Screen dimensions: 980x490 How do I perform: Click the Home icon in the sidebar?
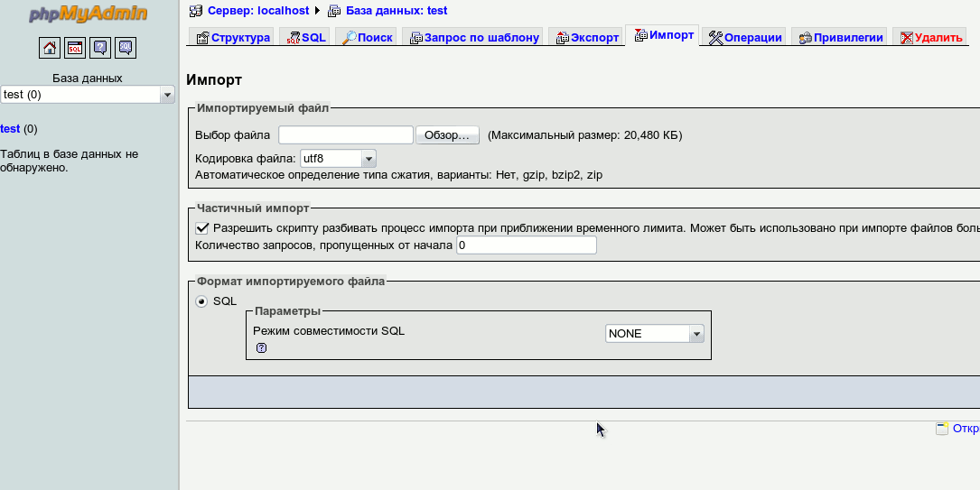(50, 48)
